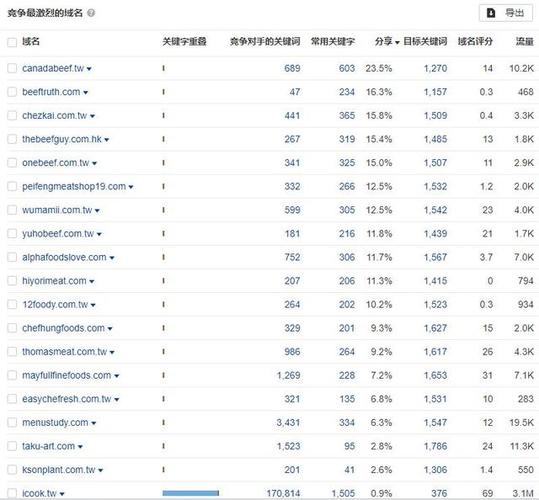Click common keywords value 603 for canadabeef.tw
539x500 pixels.
point(346,68)
